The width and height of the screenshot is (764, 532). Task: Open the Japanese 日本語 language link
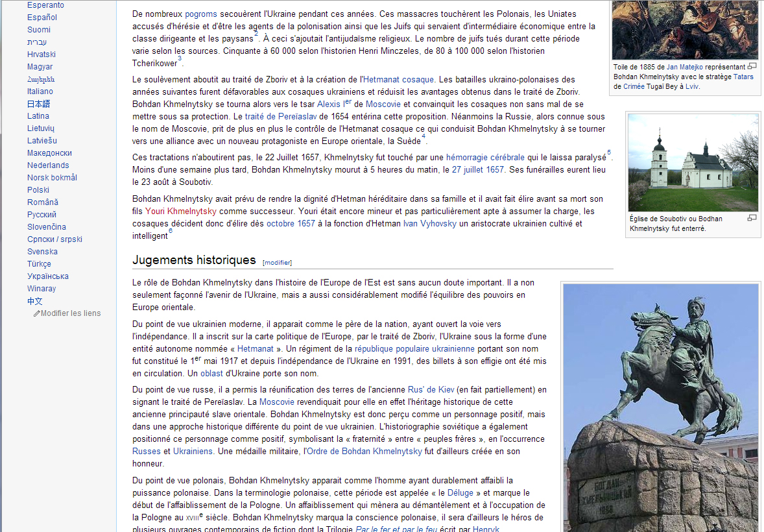(38, 104)
